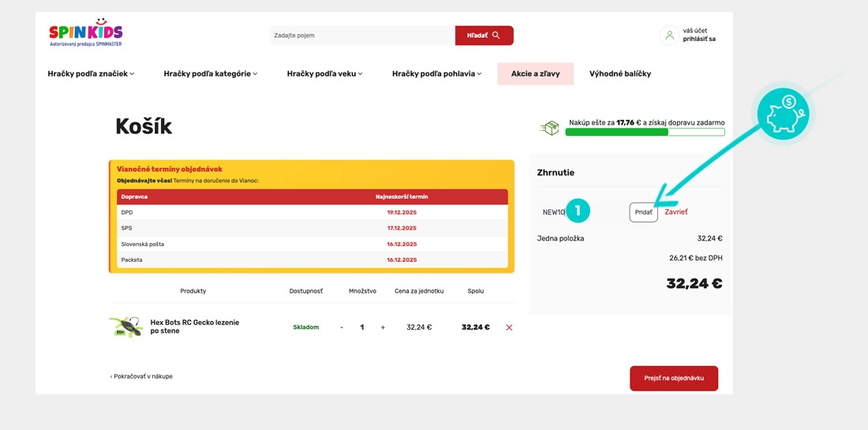
Task: Click the free shipping progress bar
Action: pyautogui.click(x=645, y=133)
